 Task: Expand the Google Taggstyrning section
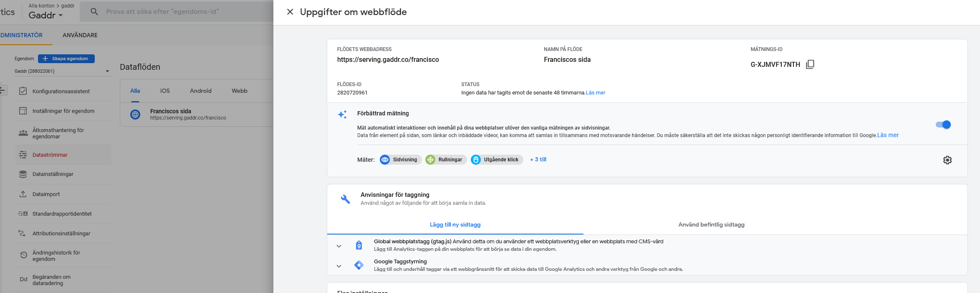coord(339,266)
